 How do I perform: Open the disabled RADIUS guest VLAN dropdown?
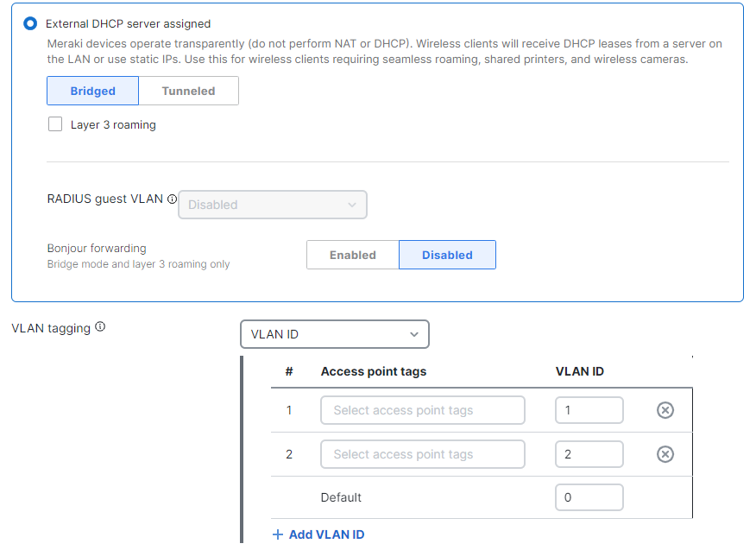click(x=272, y=205)
